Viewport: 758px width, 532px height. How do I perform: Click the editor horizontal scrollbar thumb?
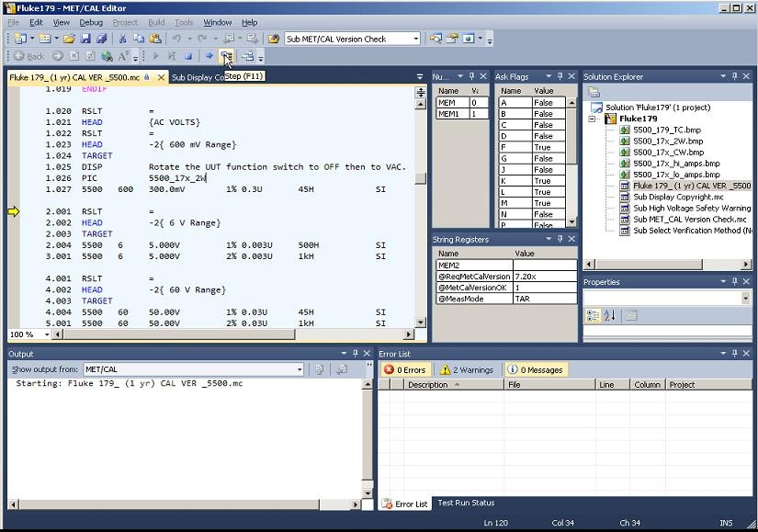[179, 334]
